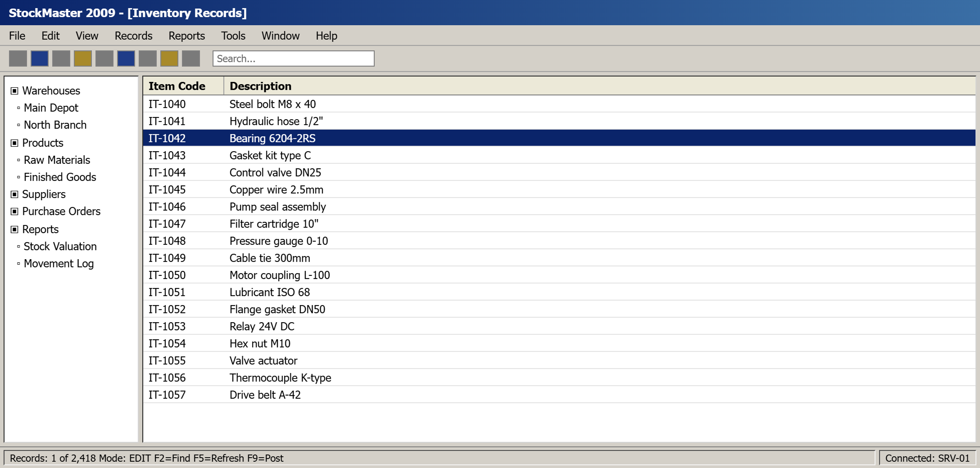980x468 pixels.
Task: Select North Branch warehouse
Action: click(x=55, y=125)
